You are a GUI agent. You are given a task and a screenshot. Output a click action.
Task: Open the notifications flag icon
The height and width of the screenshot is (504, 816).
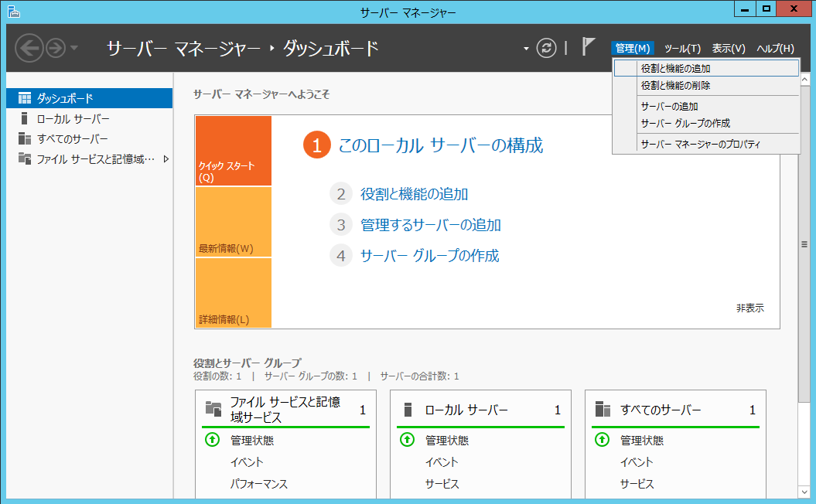click(x=588, y=47)
